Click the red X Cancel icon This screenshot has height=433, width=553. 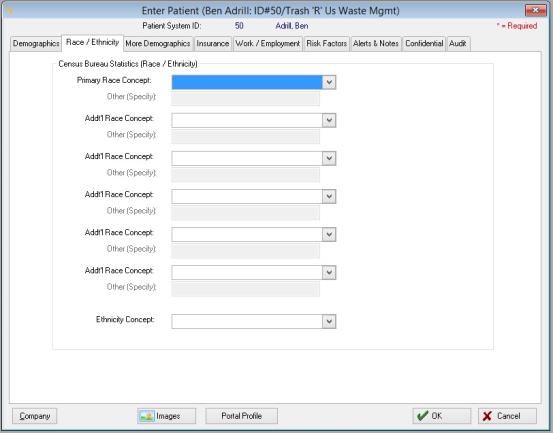click(x=487, y=416)
